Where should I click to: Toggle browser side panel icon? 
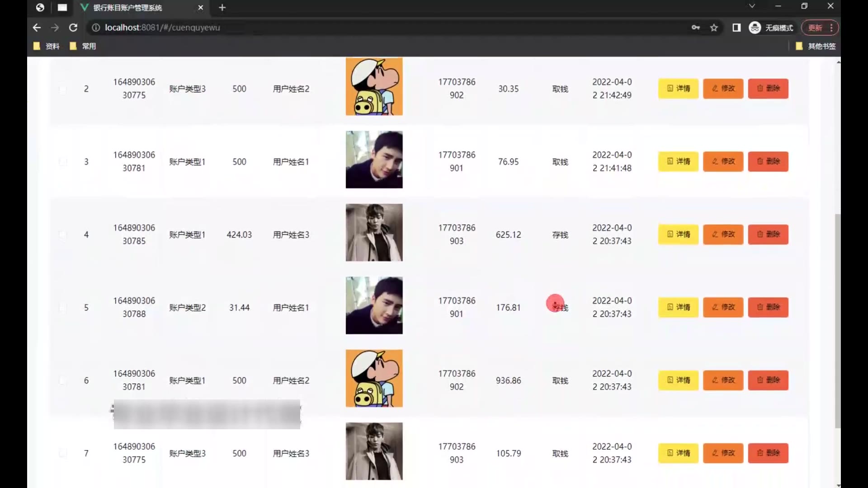736,28
